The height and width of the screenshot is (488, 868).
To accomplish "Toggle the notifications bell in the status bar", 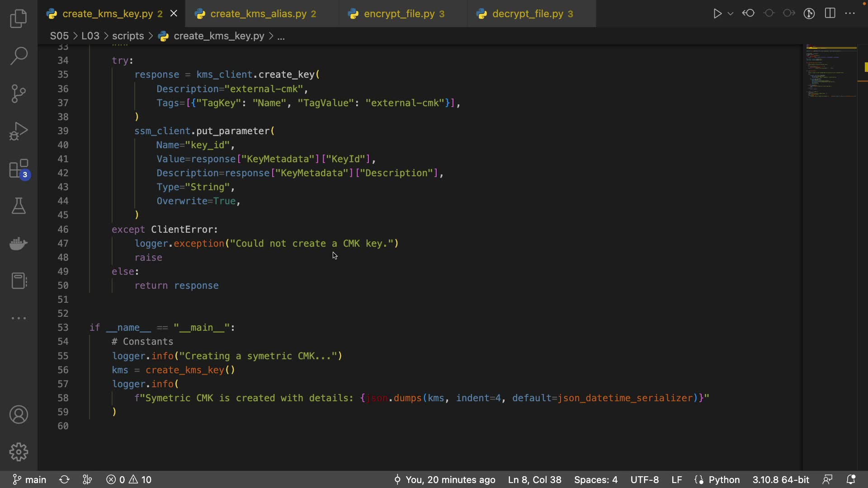I will point(851,479).
